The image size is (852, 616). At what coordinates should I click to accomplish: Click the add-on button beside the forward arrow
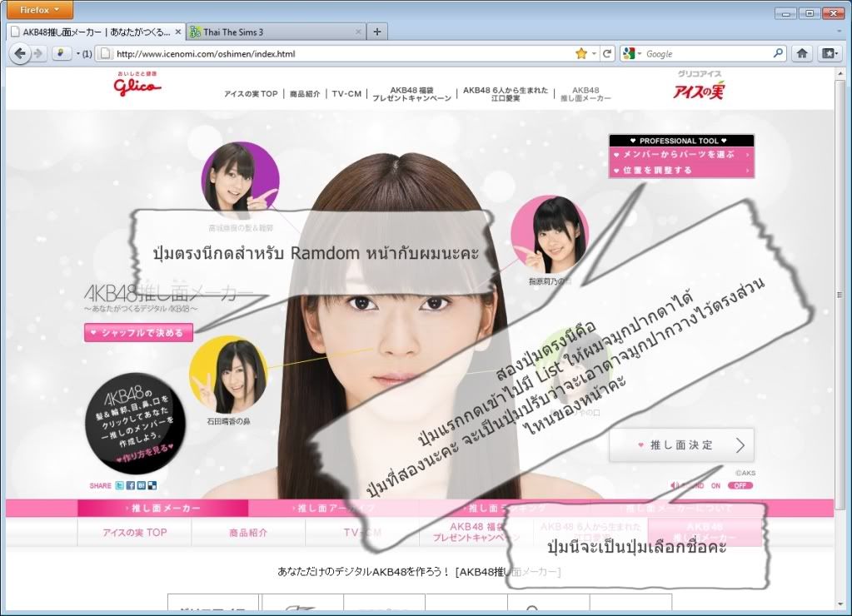(x=61, y=53)
